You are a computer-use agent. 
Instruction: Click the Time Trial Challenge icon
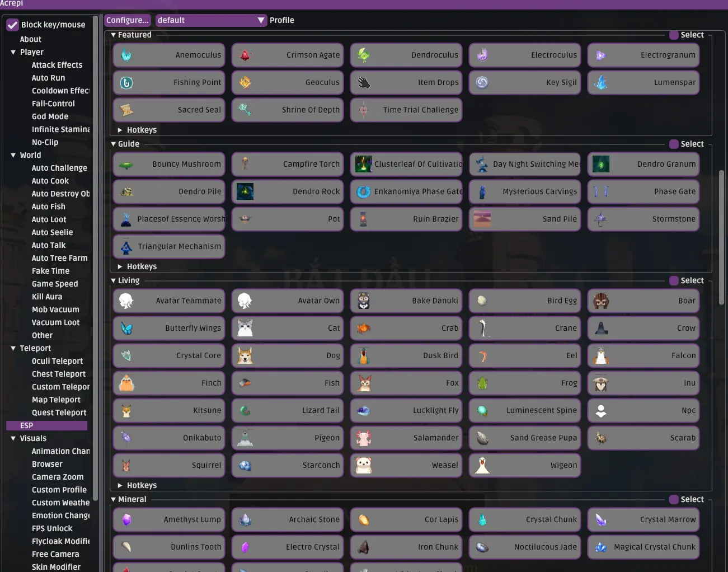pyautogui.click(x=364, y=110)
